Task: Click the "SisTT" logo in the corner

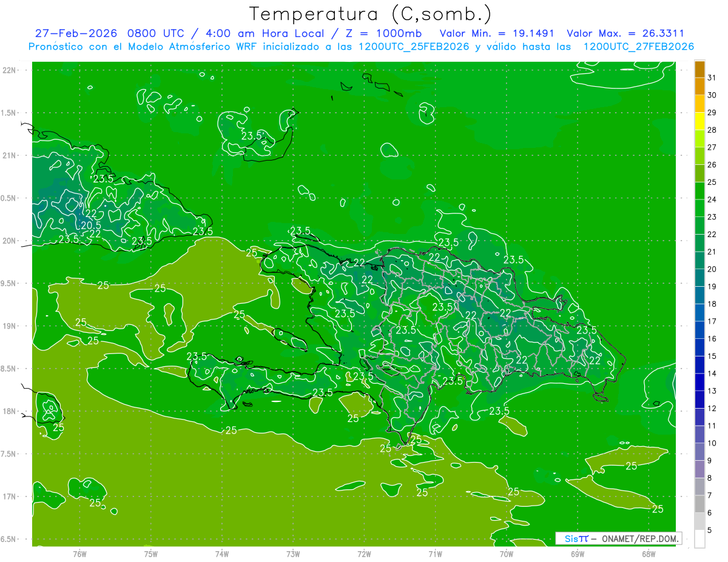Action: click(576, 538)
